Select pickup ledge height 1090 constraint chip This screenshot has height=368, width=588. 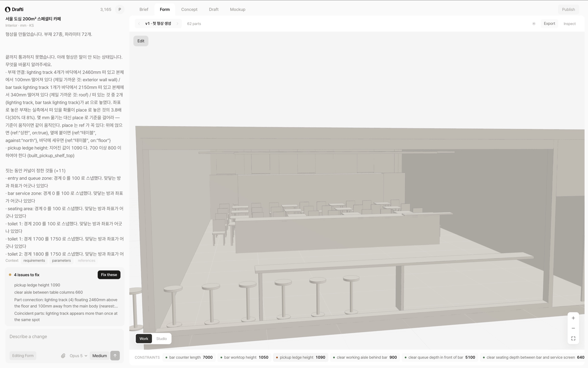coord(301,357)
